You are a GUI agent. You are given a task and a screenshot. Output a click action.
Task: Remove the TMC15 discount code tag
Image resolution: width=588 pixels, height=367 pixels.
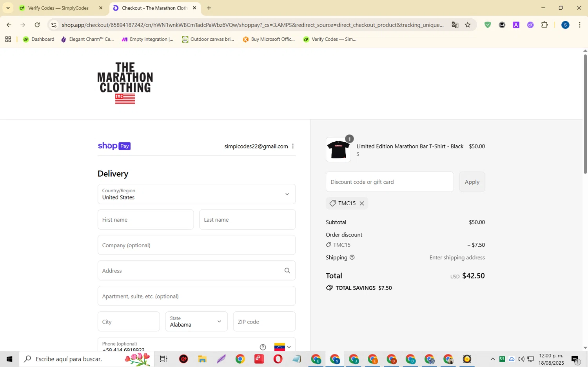pos(362,203)
